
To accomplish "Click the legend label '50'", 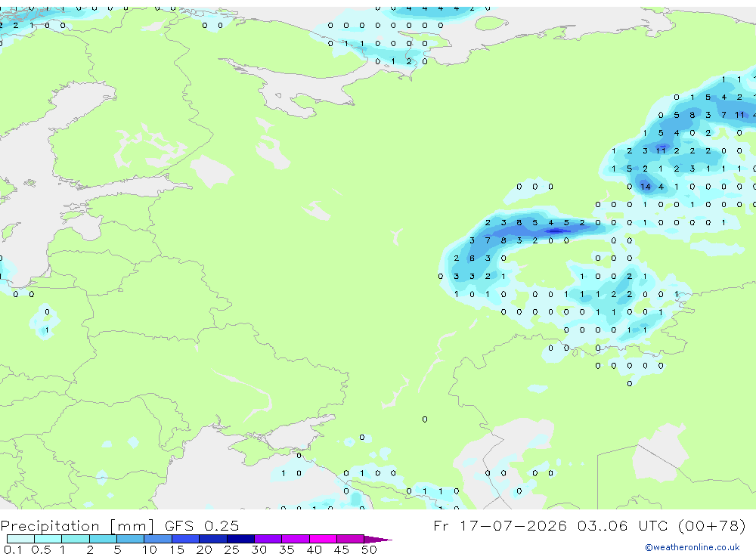I will pos(369,549).
